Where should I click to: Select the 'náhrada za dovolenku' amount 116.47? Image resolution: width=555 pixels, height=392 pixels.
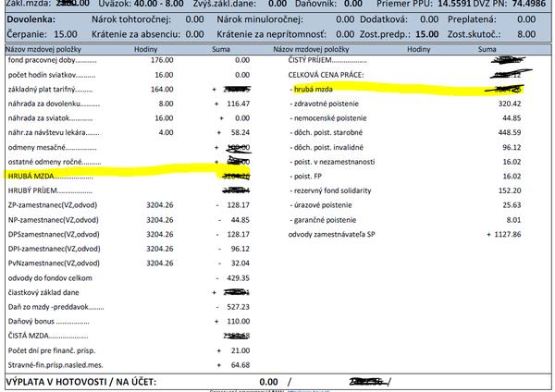(x=237, y=105)
